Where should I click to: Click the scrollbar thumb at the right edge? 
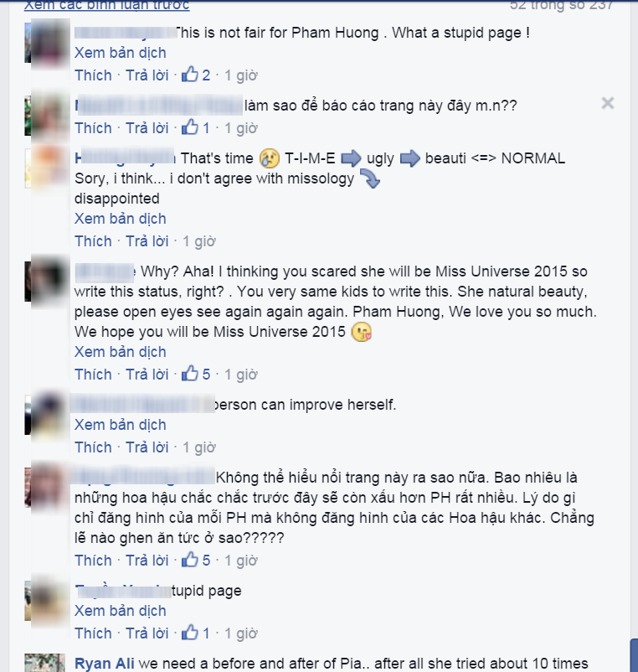634,655
